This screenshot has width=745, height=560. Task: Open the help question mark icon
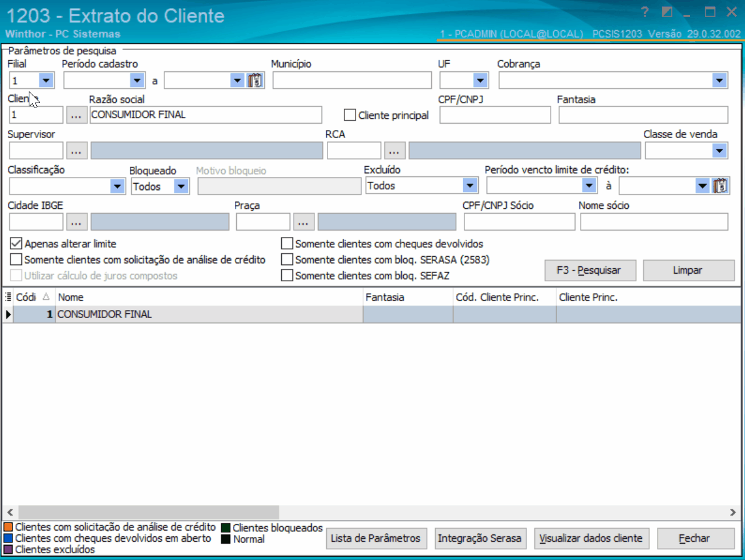644,12
